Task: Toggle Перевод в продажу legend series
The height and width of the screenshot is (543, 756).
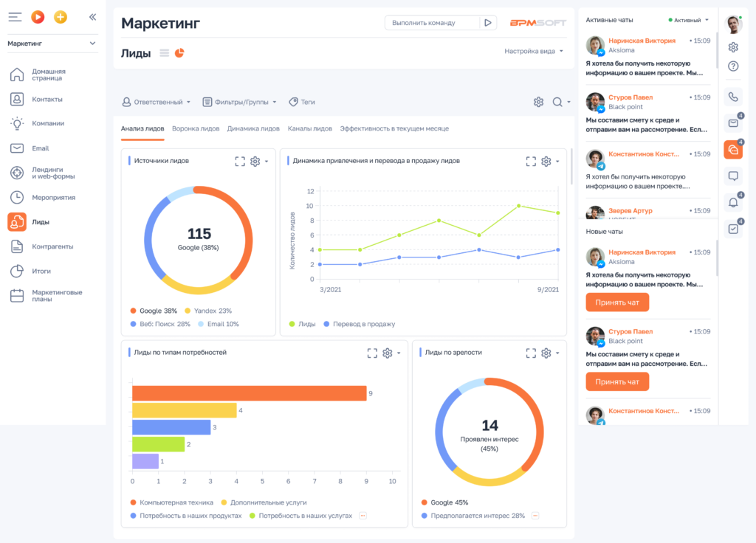Action: (x=360, y=324)
